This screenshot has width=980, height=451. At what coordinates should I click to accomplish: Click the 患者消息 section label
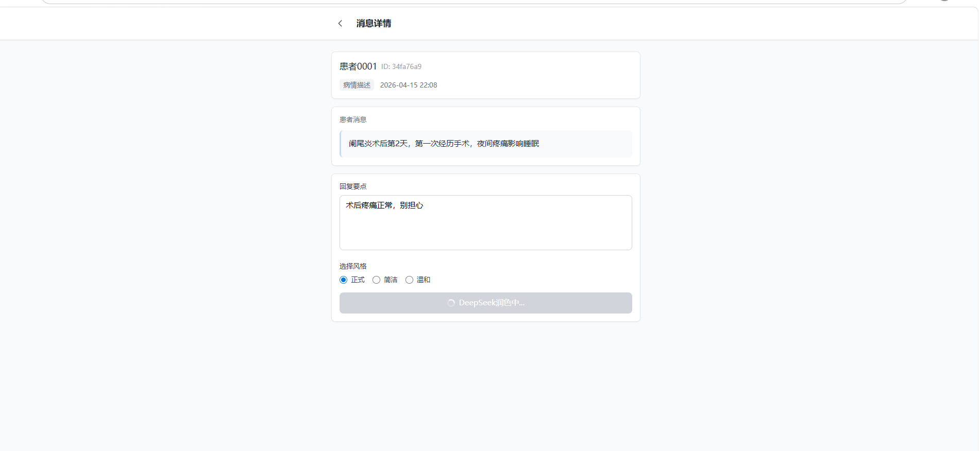pyautogui.click(x=353, y=119)
